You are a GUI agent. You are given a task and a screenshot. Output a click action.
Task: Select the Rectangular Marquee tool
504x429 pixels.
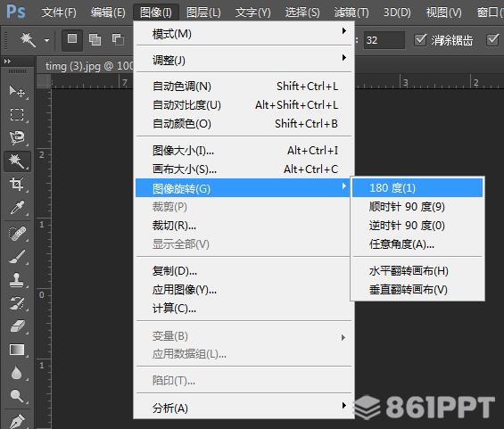17,115
